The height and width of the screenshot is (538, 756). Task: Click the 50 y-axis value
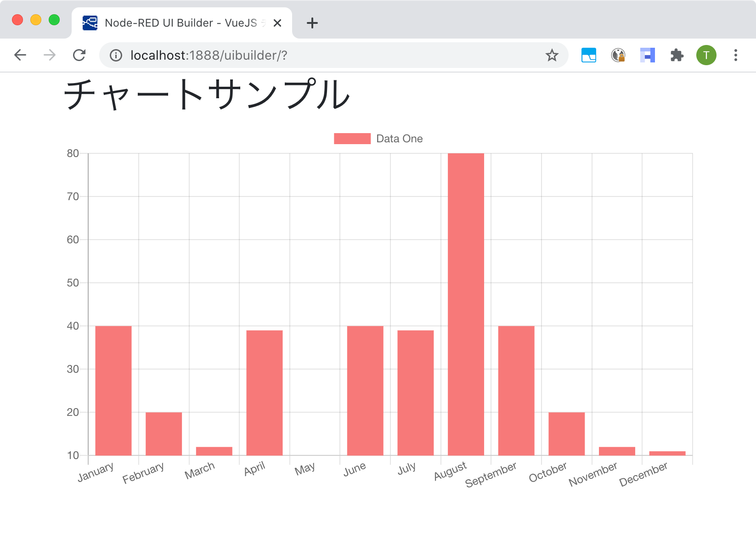[73, 283]
